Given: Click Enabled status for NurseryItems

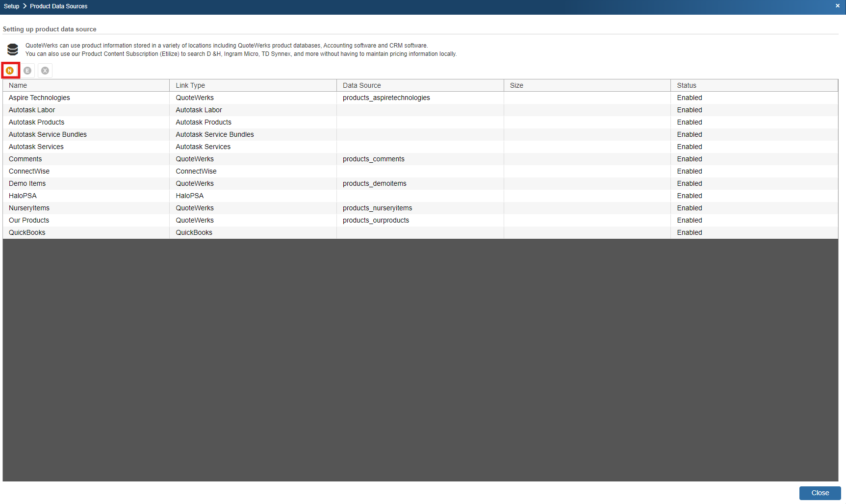Looking at the screenshot, I should 690,208.
